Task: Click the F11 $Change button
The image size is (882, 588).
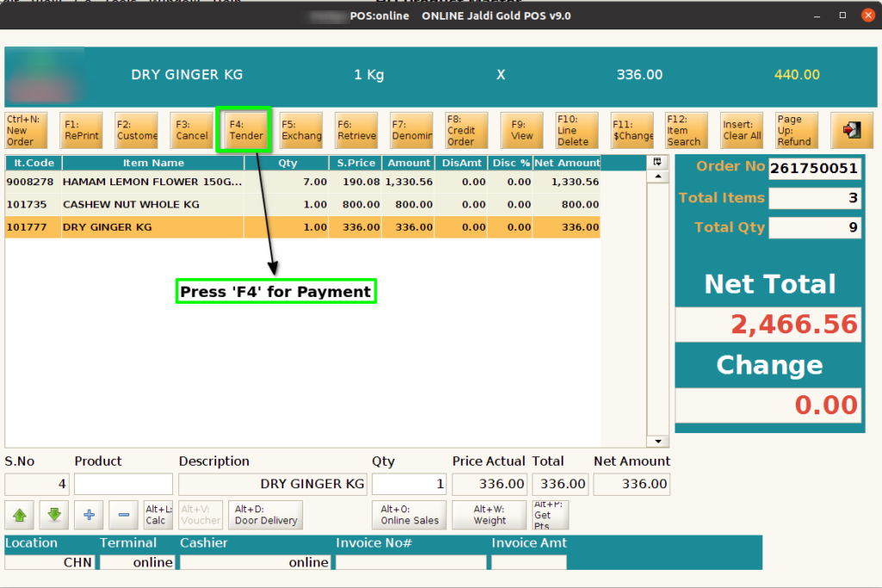Action: coord(632,130)
